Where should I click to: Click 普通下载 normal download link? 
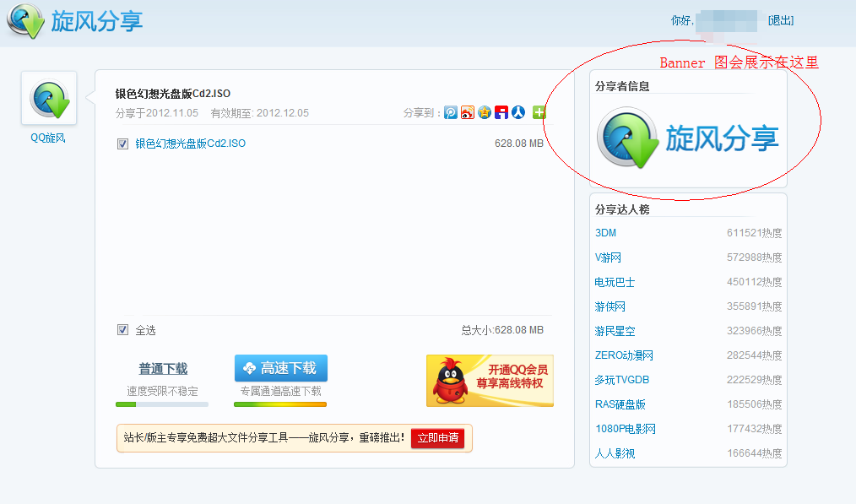click(163, 369)
